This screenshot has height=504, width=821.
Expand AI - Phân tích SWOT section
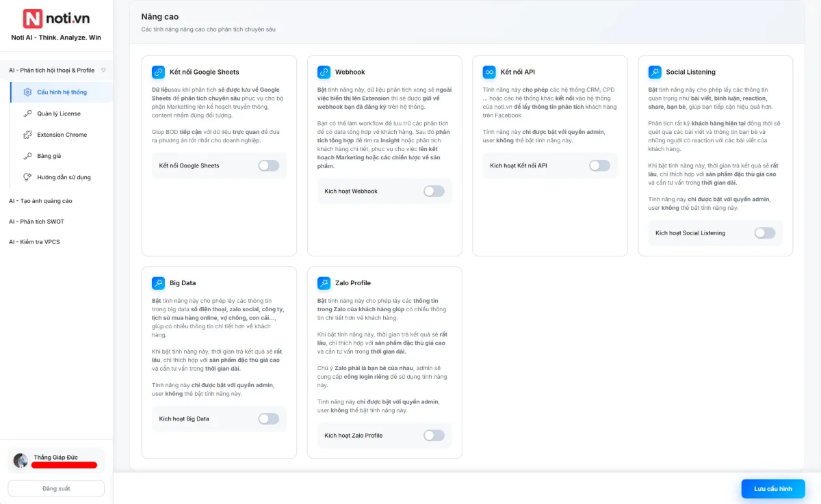tap(36, 222)
